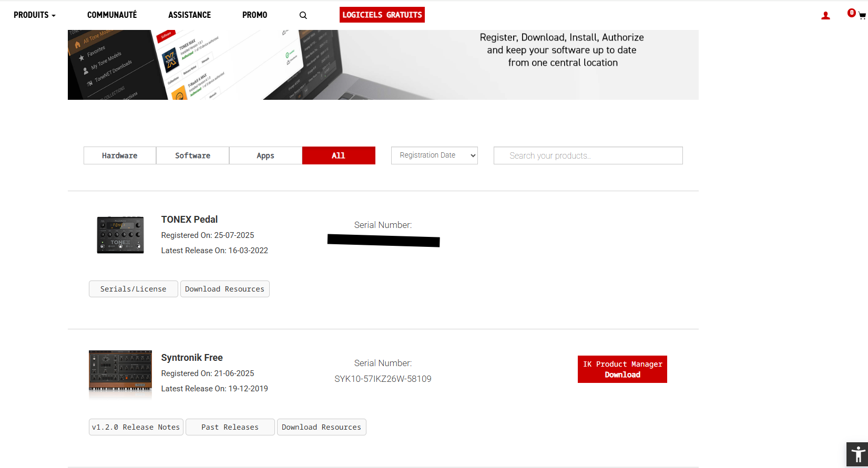
Task: Click the Syntronik Free product thumbnail
Action: pyautogui.click(x=120, y=375)
